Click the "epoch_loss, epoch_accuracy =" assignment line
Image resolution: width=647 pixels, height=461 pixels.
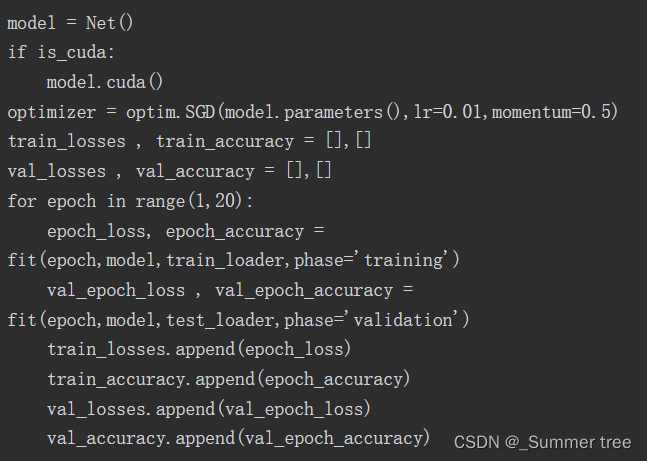tap(186, 231)
